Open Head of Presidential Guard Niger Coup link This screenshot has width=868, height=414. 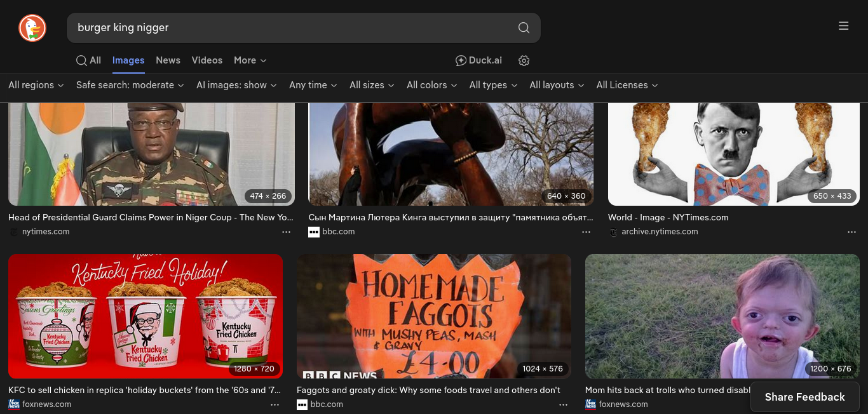point(151,217)
